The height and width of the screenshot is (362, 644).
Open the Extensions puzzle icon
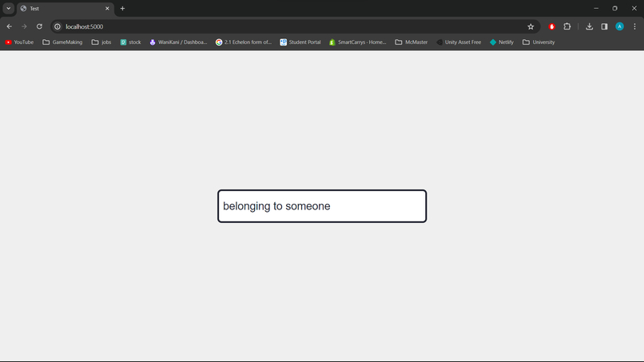(x=567, y=26)
